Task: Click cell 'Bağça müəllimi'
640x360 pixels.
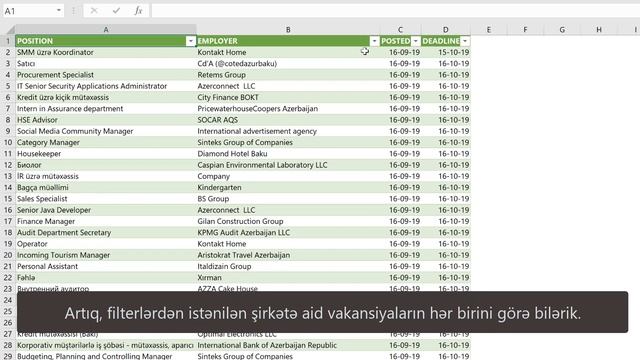Action: coord(106,188)
